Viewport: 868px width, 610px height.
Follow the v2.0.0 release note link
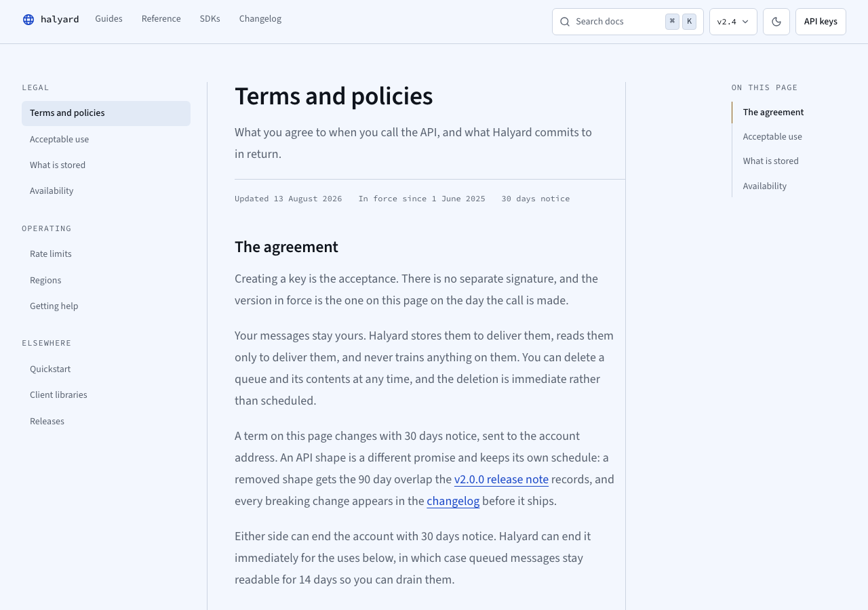click(x=501, y=480)
